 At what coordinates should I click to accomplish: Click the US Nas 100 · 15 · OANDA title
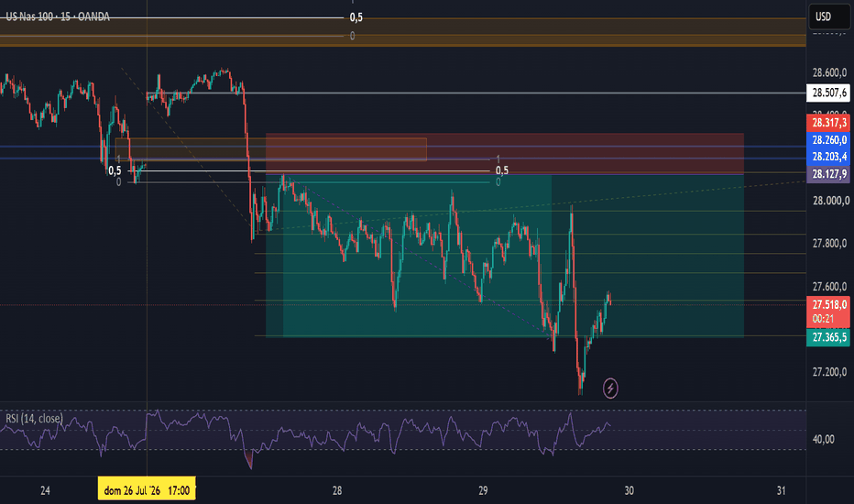pos(58,16)
